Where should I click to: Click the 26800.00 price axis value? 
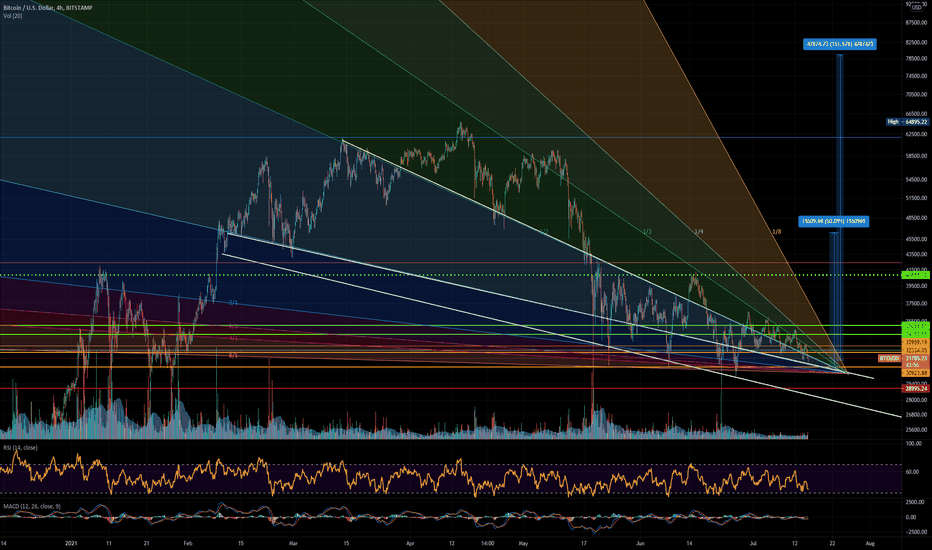tap(917, 415)
